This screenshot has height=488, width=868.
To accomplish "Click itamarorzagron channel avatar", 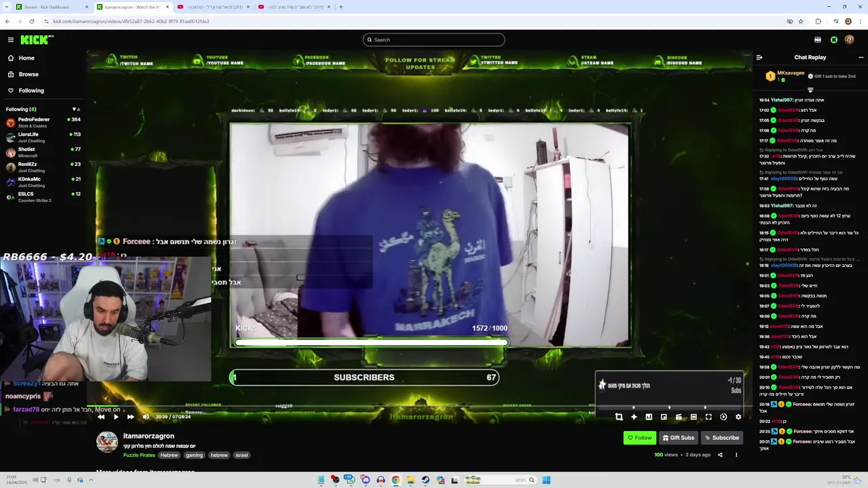I will click(x=107, y=442).
